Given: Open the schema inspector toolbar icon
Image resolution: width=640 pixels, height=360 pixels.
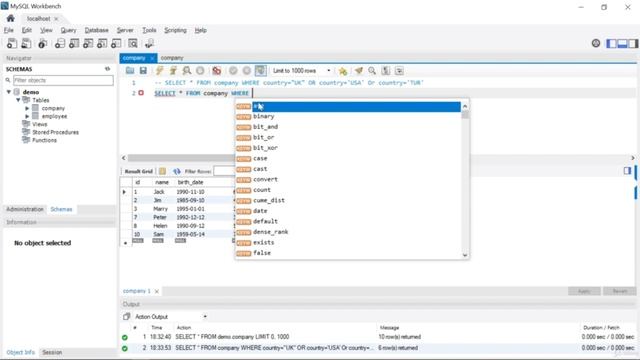Looking at the screenshot, I should 42,43.
